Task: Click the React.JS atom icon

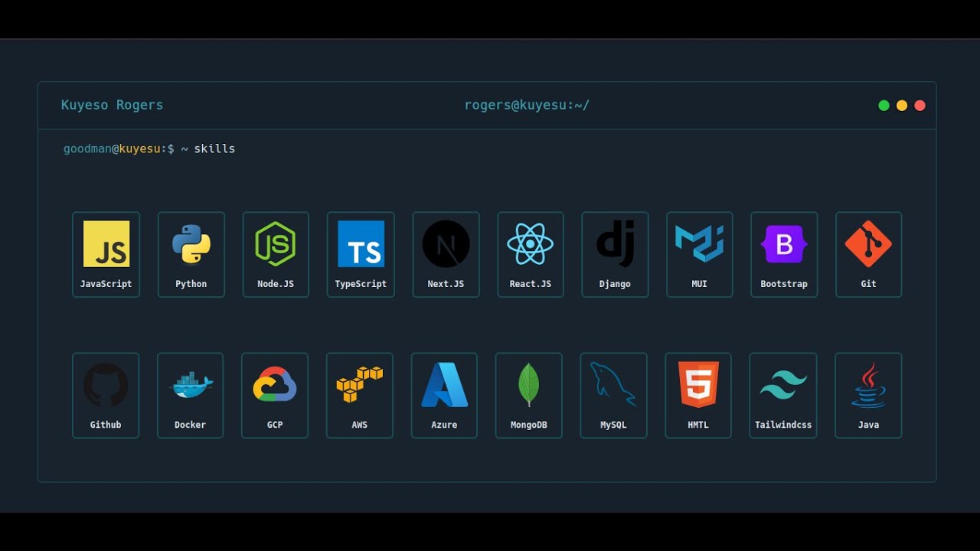Action: 530,244
